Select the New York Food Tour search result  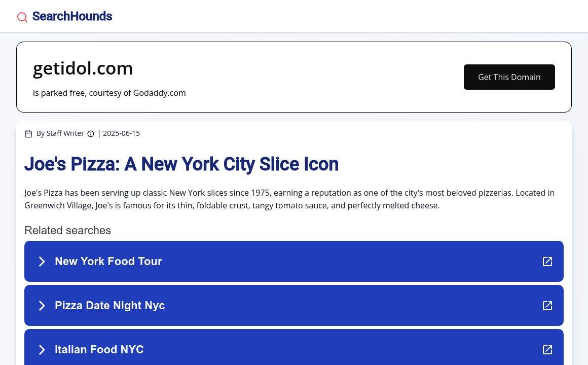click(x=108, y=262)
